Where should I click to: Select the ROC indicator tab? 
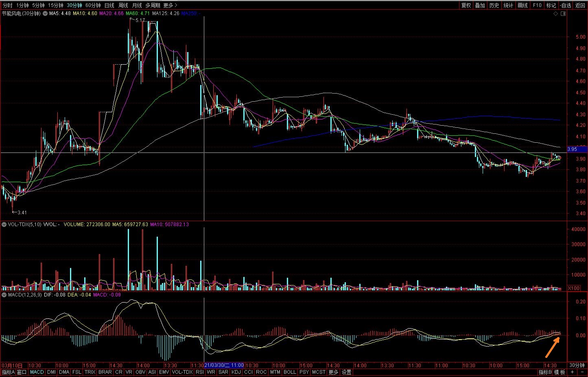click(x=261, y=372)
